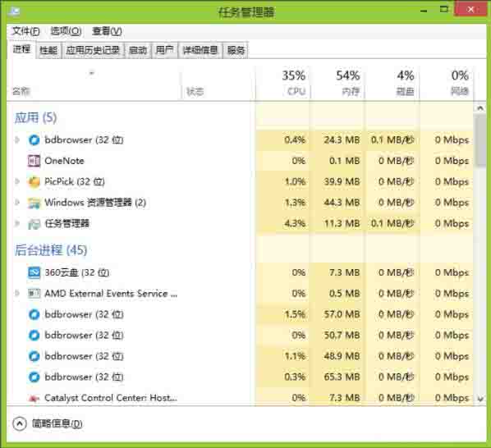The height and width of the screenshot is (448, 491).
Task: Select the PicPick (32 位) process name
Action: pyautogui.click(x=75, y=181)
